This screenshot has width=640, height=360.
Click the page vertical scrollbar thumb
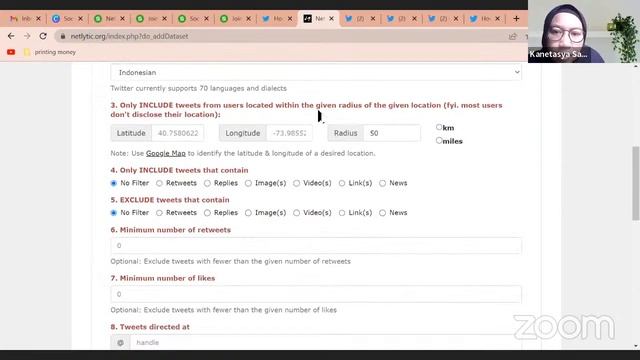pyautogui.click(x=636, y=183)
